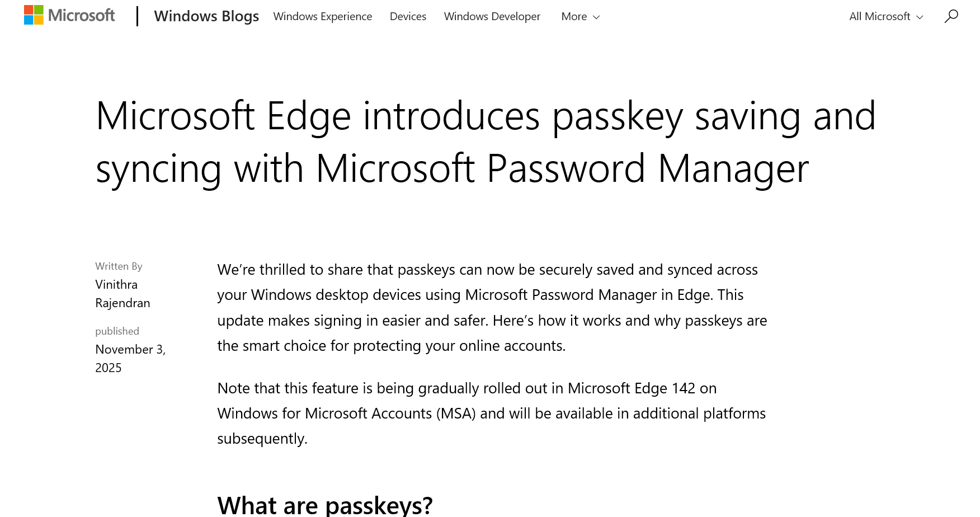The image size is (980, 517).
Task: Click the chevron beside More
Action: click(x=596, y=17)
